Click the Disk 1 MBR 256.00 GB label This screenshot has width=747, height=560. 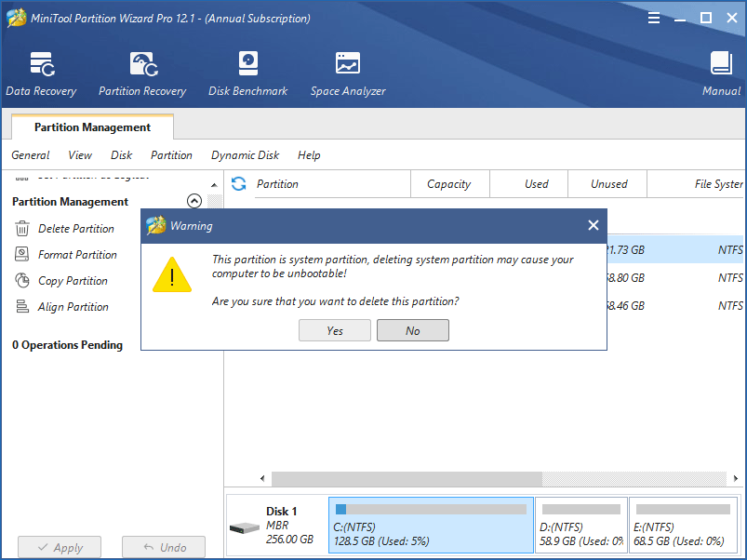point(289,526)
